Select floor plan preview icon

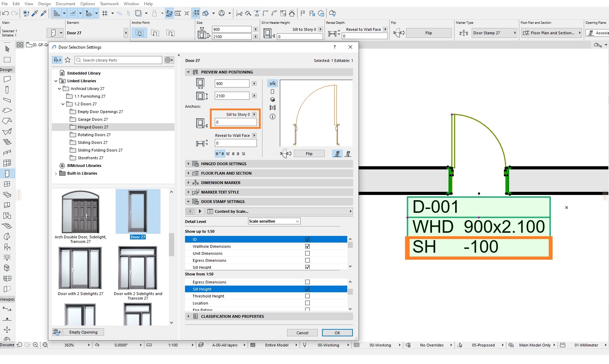(272, 83)
